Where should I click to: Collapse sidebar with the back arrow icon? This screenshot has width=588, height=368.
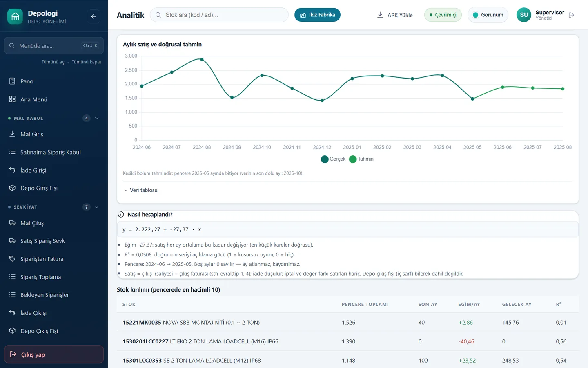(94, 16)
